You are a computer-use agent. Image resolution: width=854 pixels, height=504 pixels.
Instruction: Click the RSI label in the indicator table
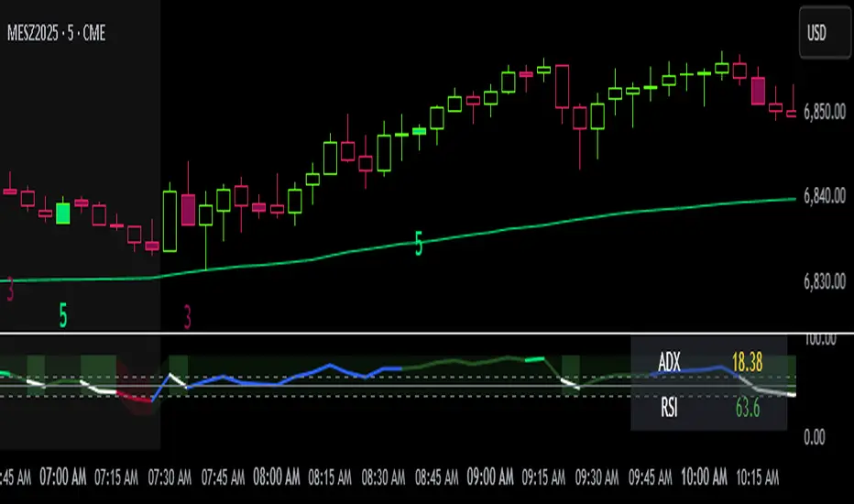670,408
